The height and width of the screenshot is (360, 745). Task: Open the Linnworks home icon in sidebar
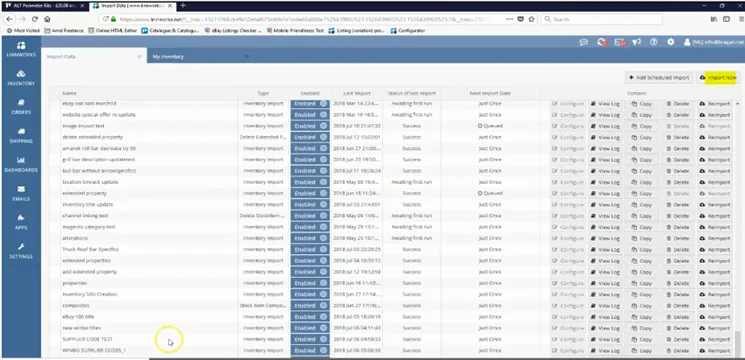point(21,49)
